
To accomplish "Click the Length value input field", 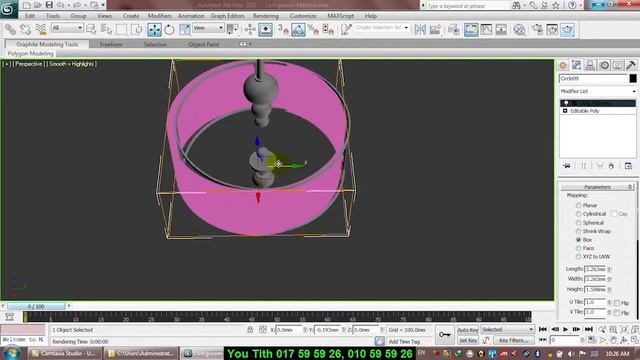I will coord(595,269).
